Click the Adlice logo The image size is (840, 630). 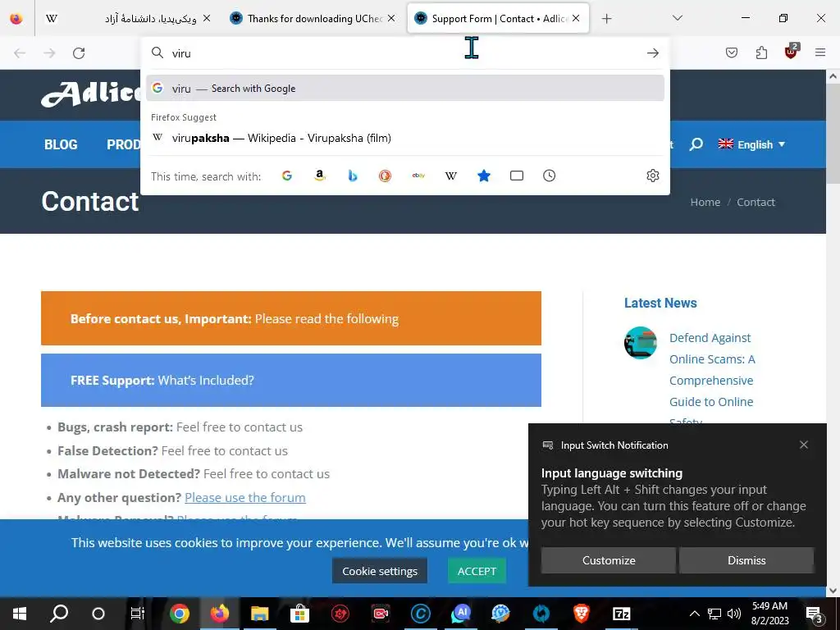[x=91, y=94]
